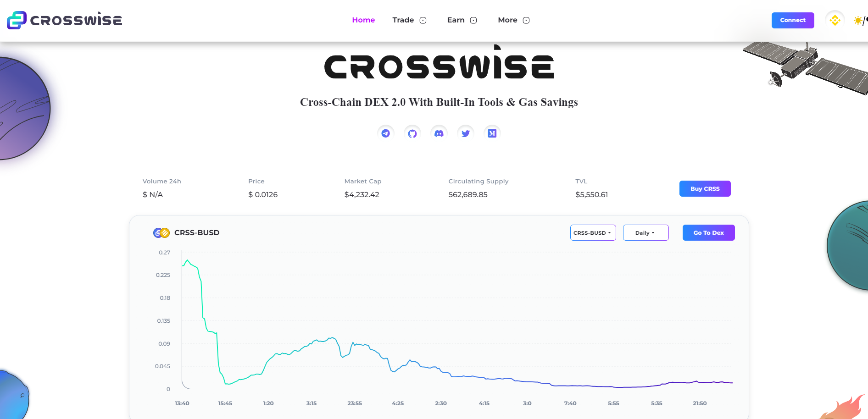The height and width of the screenshot is (419, 868).
Task: Open the Medium social icon
Action: pyautogui.click(x=492, y=133)
